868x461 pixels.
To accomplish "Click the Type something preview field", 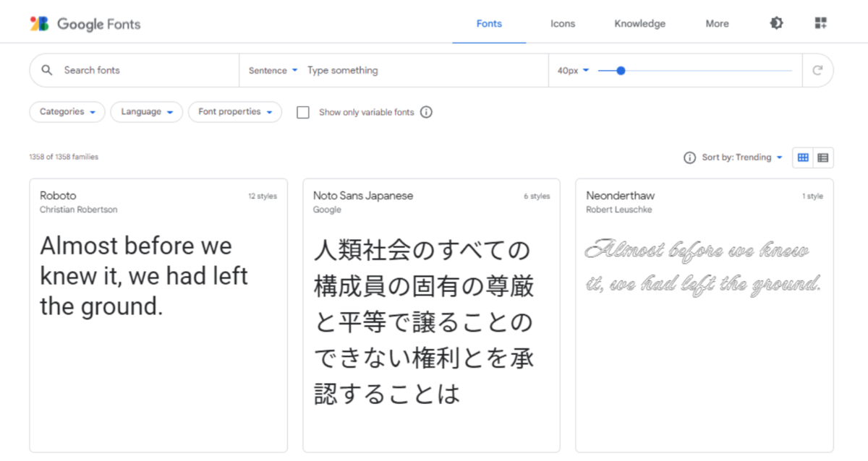I will pos(425,70).
